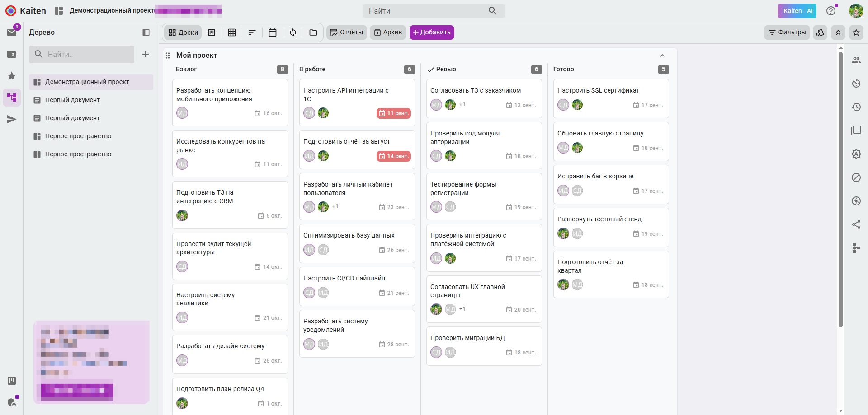Screen dimensions: 868x415
Task: Open the share icon in right sidebar
Action: 856,224
